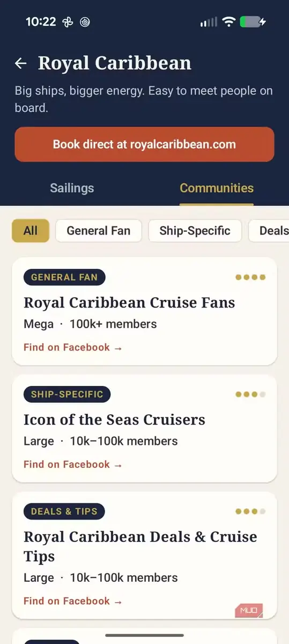The height and width of the screenshot is (644, 289).
Task: Open Find on Facebook for Cruise Fans
Action: [73, 348]
